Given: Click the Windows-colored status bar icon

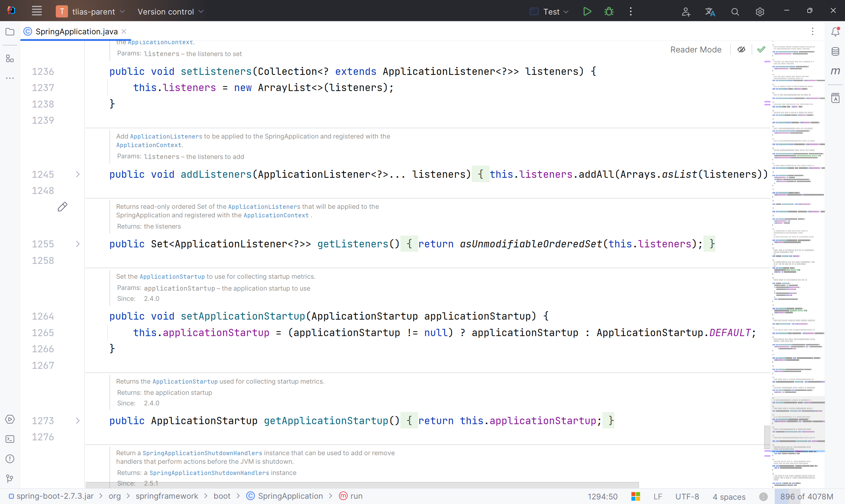Looking at the screenshot, I should click(636, 496).
